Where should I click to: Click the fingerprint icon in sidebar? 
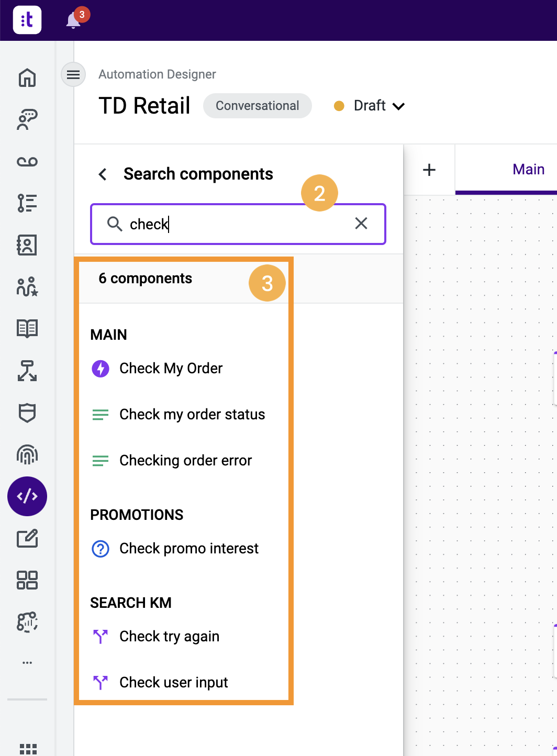pos(27,454)
